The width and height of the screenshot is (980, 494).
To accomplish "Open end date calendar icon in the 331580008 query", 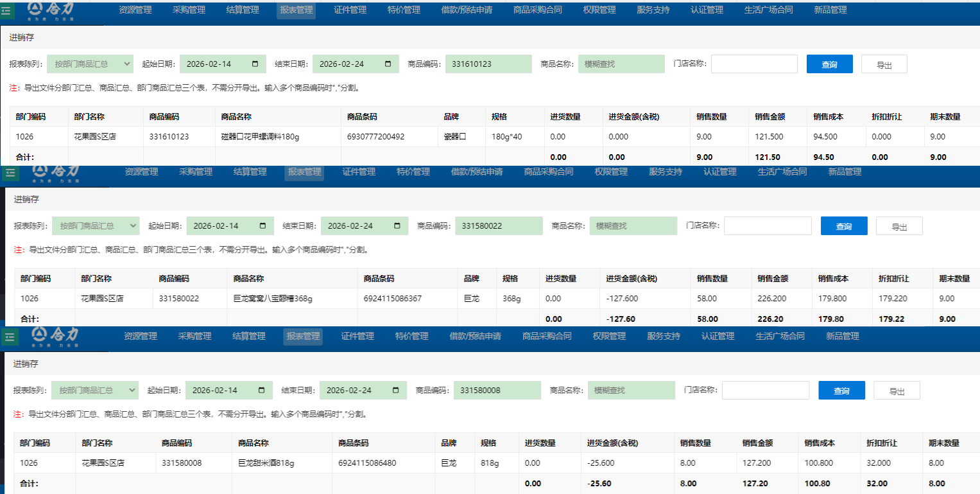I will [x=395, y=391].
